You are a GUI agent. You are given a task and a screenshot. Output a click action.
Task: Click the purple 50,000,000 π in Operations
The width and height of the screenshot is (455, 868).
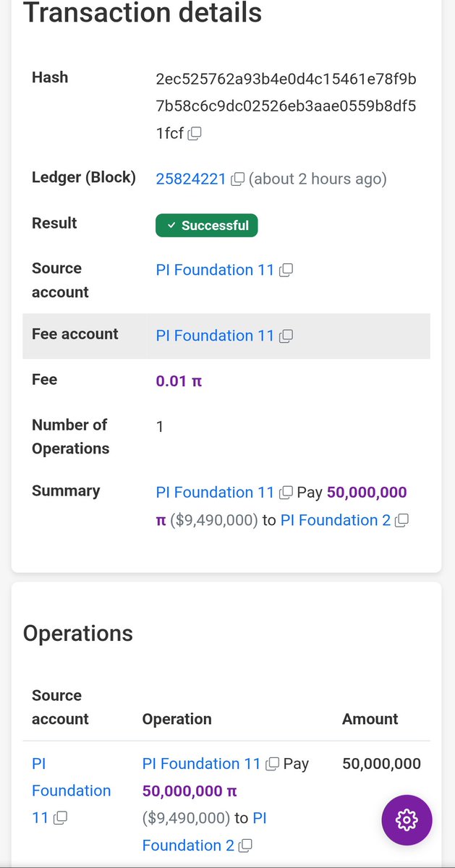(x=190, y=791)
